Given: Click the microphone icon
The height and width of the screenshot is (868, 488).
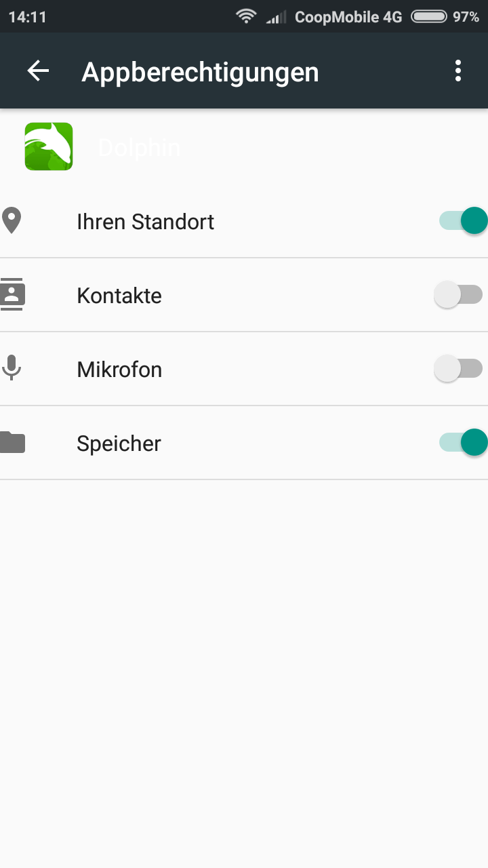Looking at the screenshot, I should coord(12,368).
